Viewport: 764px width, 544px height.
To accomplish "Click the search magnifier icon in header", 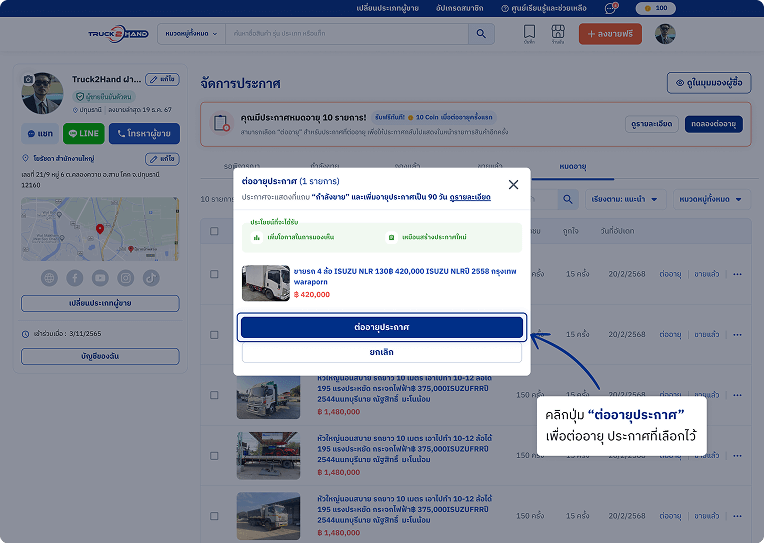I will 481,34.
